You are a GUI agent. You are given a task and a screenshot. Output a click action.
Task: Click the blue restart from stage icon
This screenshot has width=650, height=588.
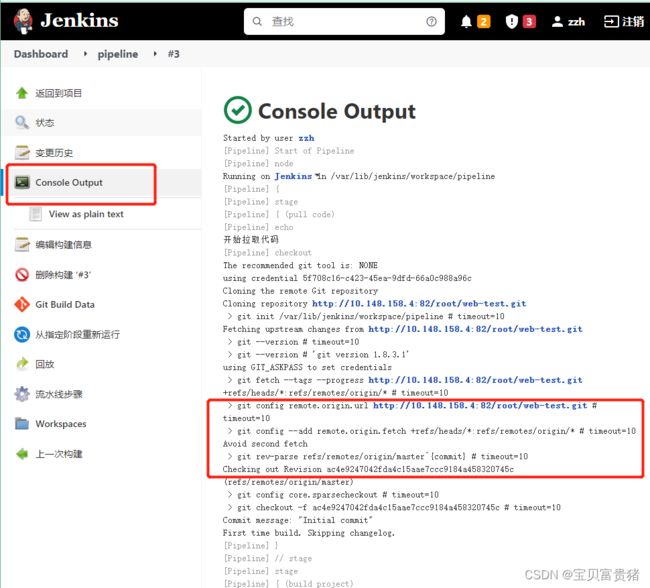[22, 334]
